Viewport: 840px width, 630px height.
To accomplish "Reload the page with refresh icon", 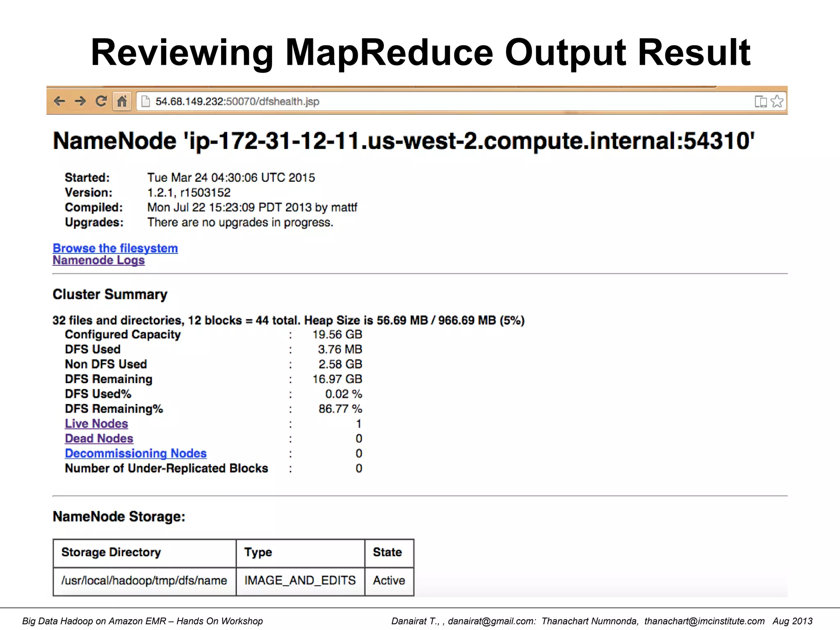I will (x=101, y=101).
